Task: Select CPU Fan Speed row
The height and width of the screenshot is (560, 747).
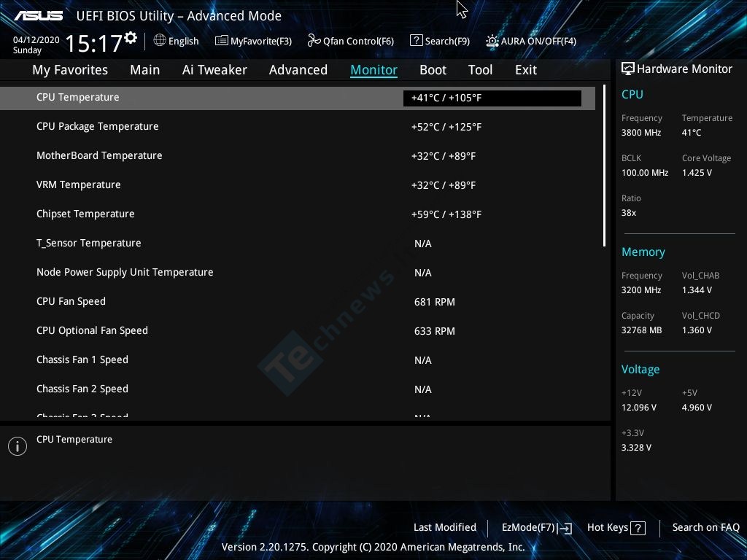Action: click(x=298, y=301)
